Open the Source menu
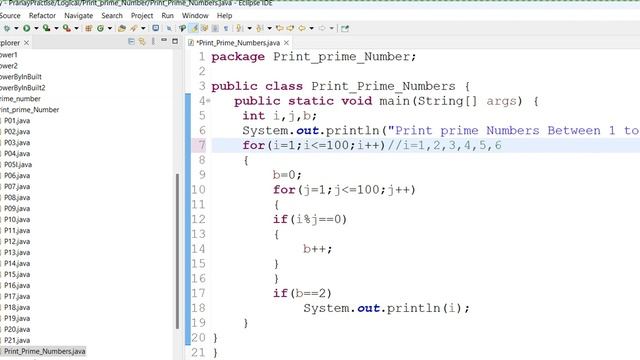 point(9,16)
